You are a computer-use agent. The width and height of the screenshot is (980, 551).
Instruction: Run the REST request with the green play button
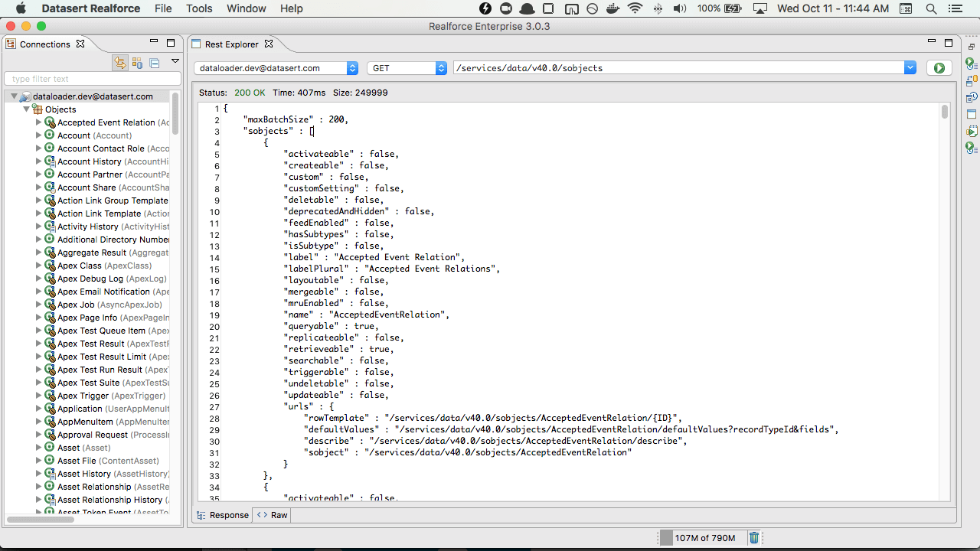[939, 68]
